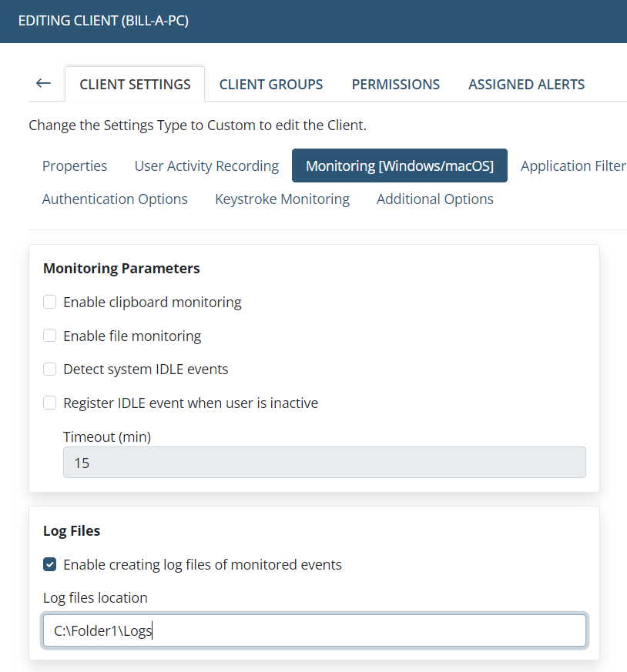Toggle Register IDLE event when user inactive
The width and height of the screenshot is (627, 672).
pyautogui.click(x=50, y=403)
